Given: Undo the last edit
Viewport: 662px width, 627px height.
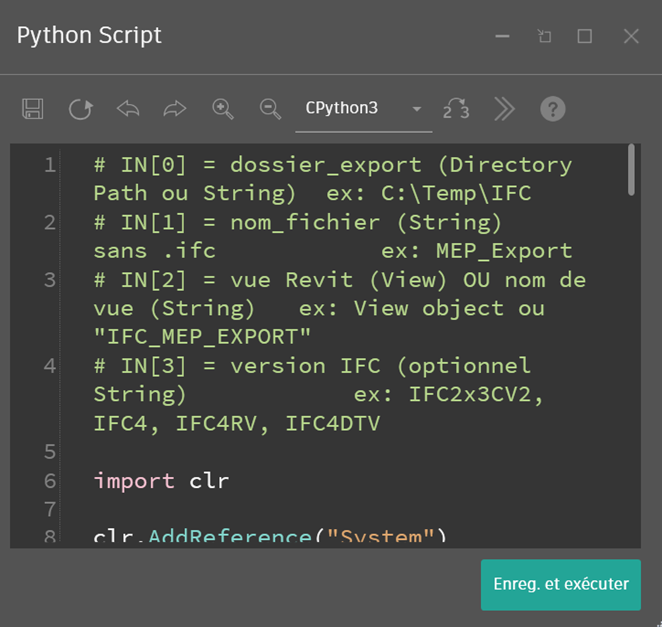Looking at the screenshot, I should [x=128, y=109].
